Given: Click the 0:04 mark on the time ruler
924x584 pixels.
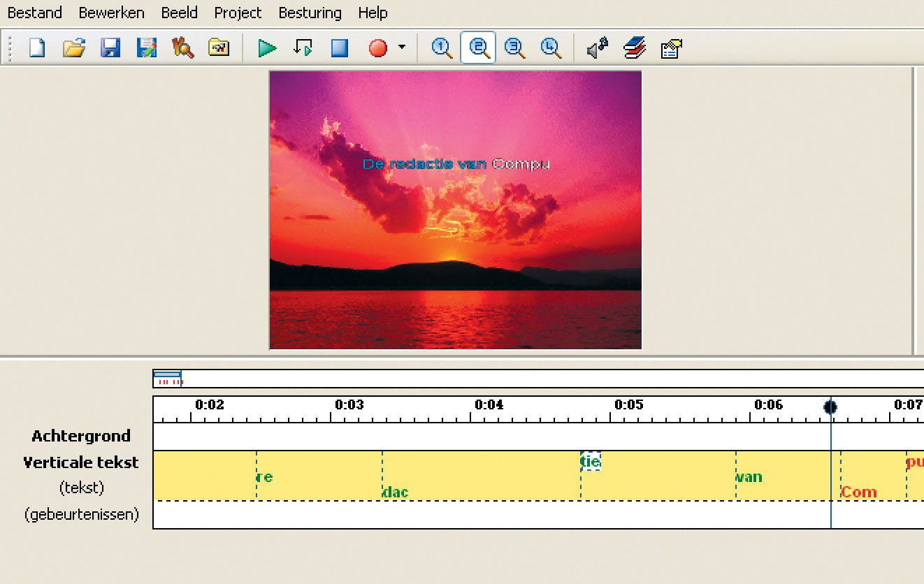Looking at the screenshot, I should click(489, 404).
